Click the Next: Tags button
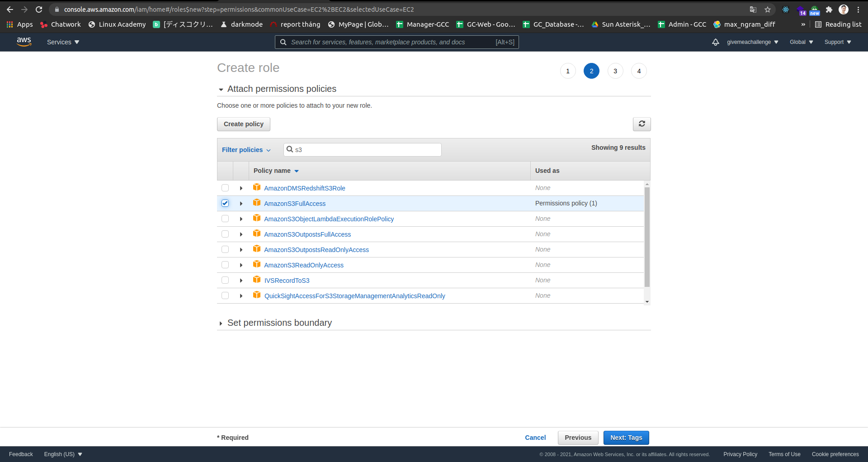The height and width of the screenshot is (462, 868). 626,438
